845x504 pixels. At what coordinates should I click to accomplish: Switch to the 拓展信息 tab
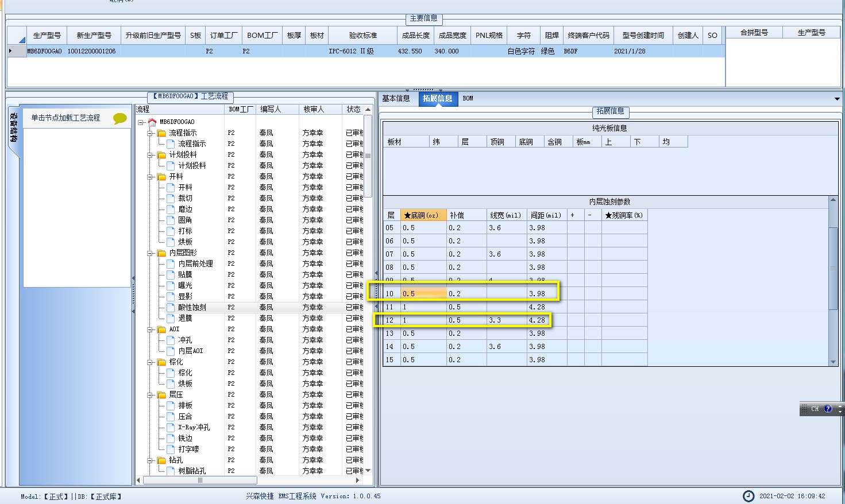pos(438,98)
